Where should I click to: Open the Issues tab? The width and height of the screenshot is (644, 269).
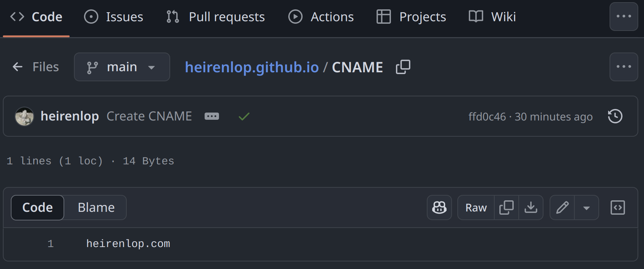[x=113, y=17]
